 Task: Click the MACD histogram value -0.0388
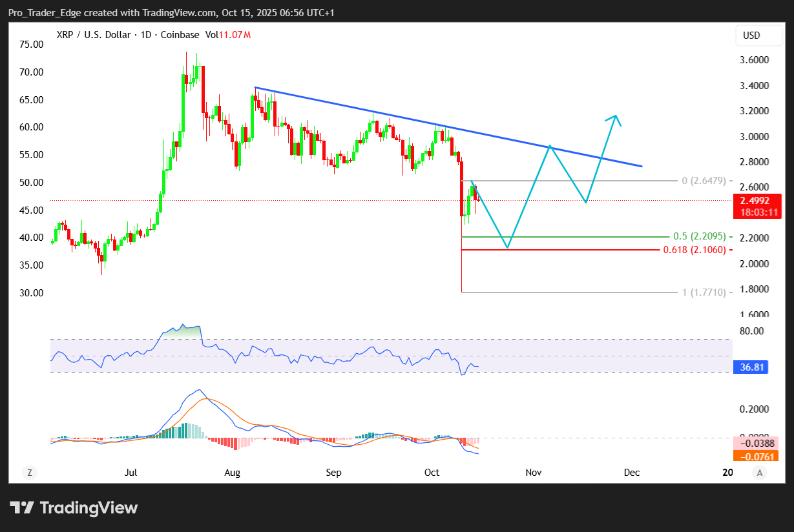pyautogui.click(x=755, y=444)
